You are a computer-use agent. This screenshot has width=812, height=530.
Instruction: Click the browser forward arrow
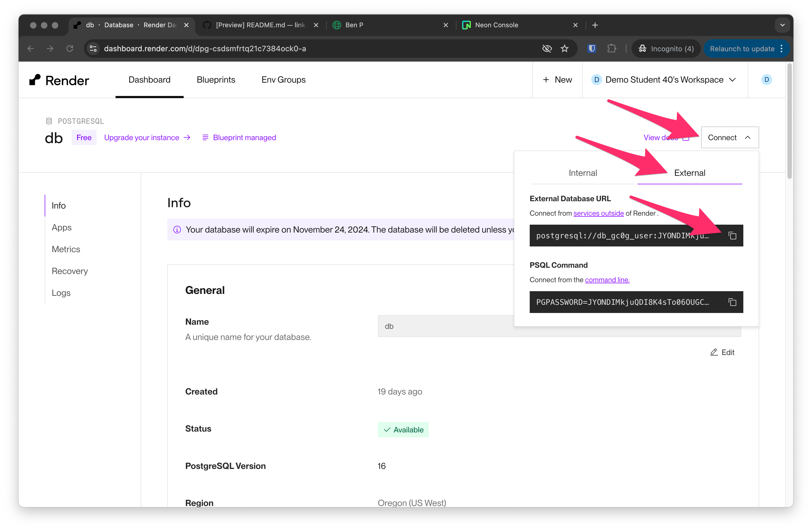[x=50, y=49]
